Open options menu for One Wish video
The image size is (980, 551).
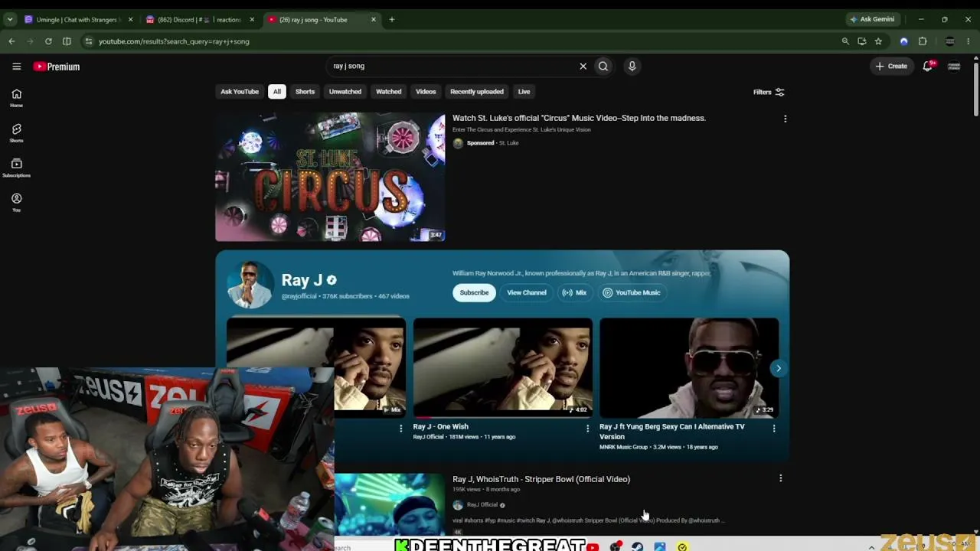pos(587,429)
